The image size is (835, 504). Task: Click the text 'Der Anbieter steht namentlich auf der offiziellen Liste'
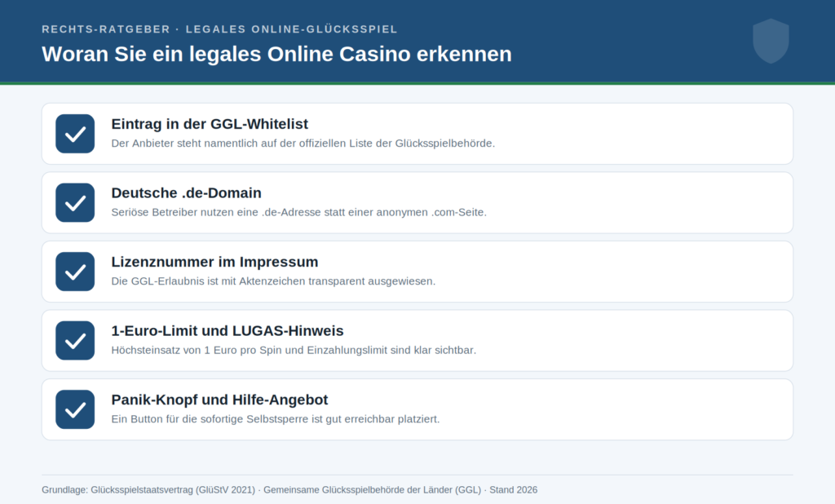[241, 144]
